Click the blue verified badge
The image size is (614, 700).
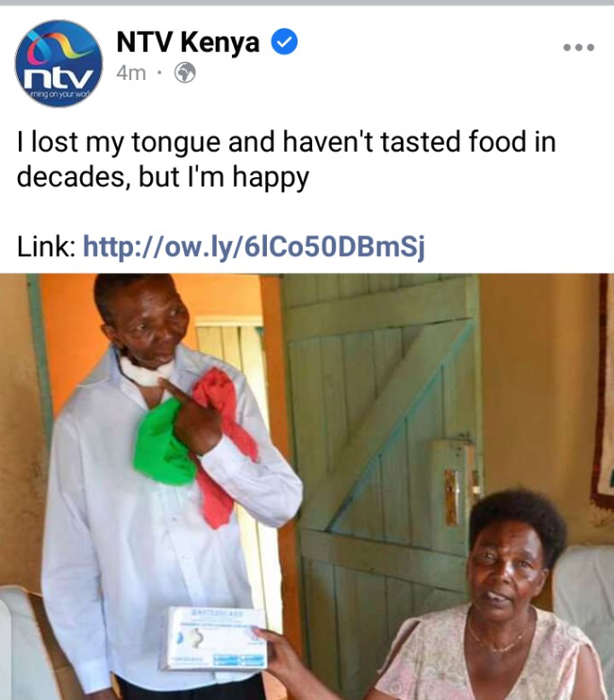click(x=284, y=41)
